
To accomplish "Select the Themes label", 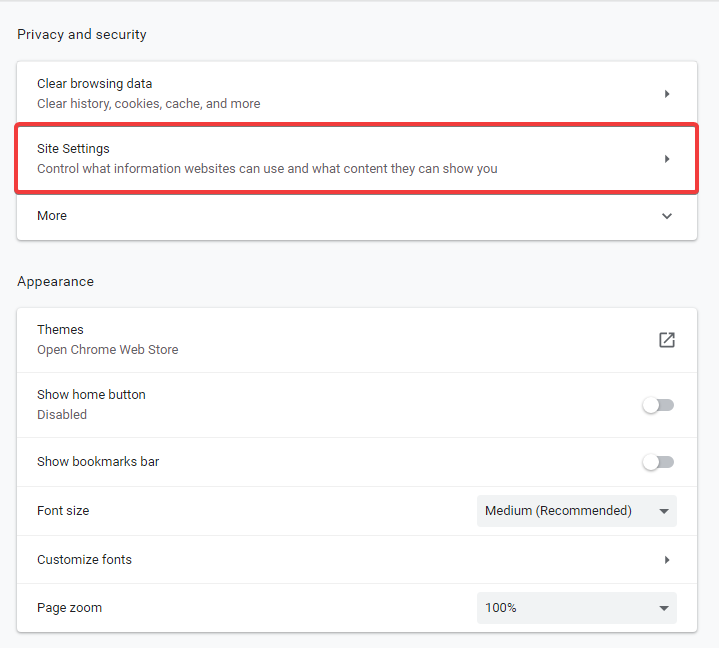I will [60, 330].
